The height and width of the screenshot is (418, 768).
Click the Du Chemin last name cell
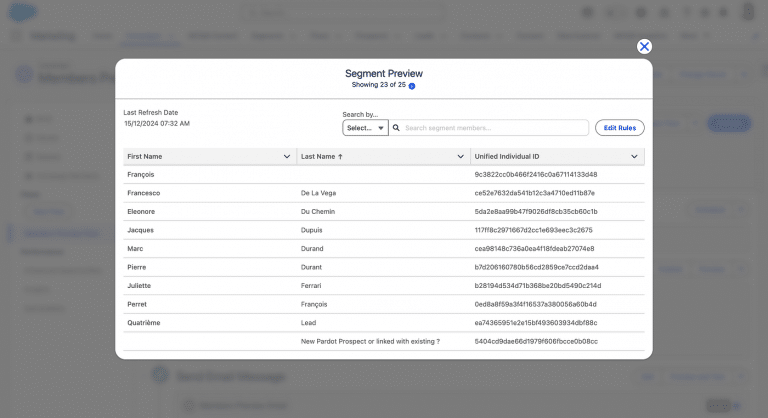click(x=318, y=212)
